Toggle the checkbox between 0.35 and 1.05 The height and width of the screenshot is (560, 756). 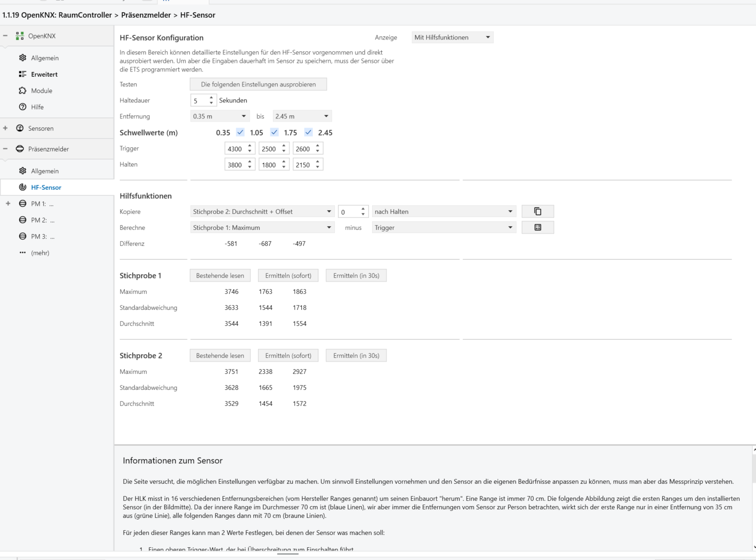[x=240, y=132]
